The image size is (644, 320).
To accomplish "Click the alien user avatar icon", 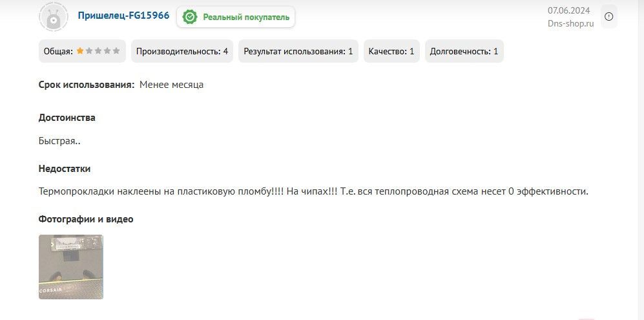I will pos(54,17).
